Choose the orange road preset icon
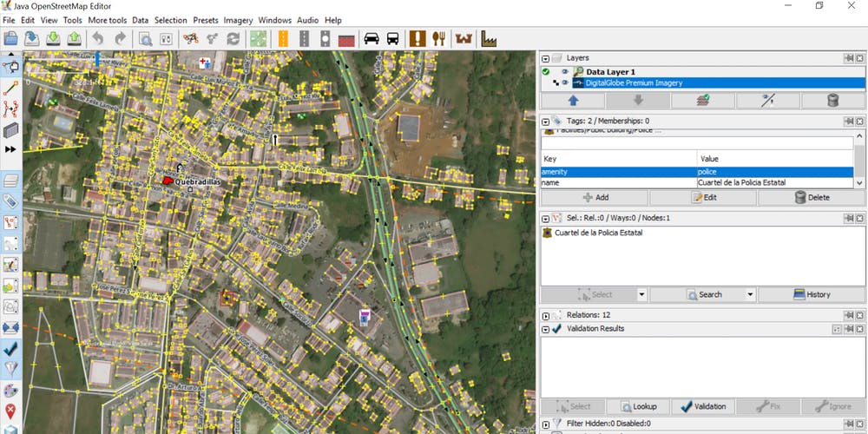 click(x=283, y=38)
